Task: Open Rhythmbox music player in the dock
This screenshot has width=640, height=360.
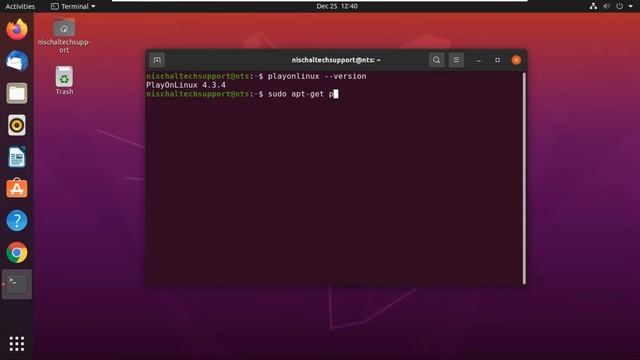Action: pos(17,125)
